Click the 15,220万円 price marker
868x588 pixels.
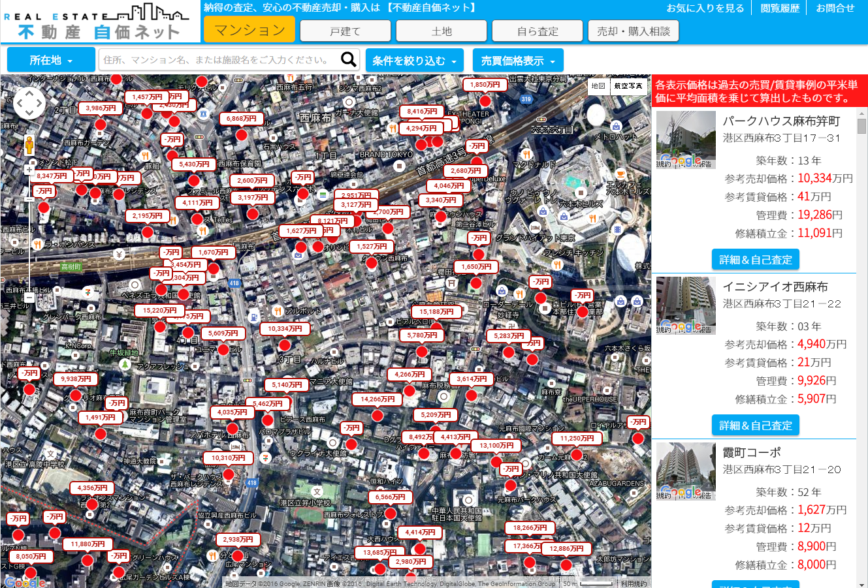point(160,311)
